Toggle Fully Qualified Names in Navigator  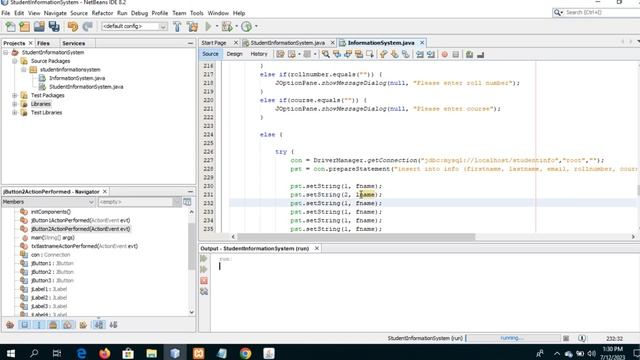pyautogui.click(x=83, y=325)
